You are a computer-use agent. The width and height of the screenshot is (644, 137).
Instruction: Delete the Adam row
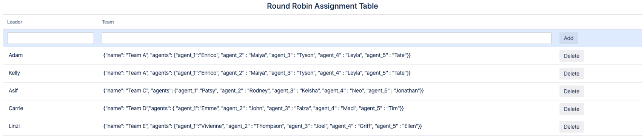571,56
